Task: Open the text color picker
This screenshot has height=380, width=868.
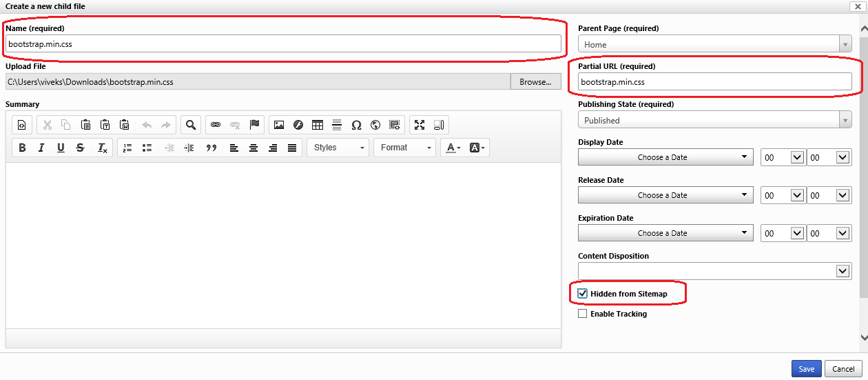Action: coord(453,148)
